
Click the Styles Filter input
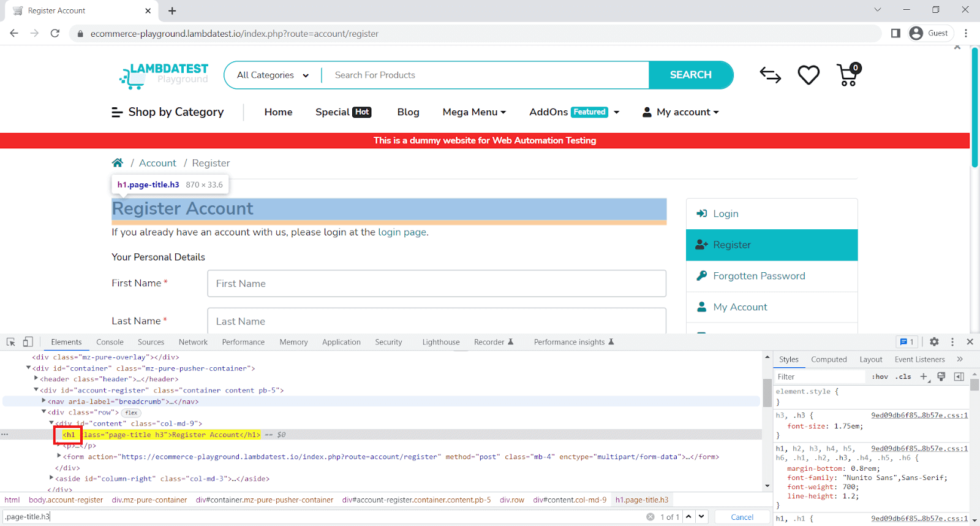click(821, 376)
